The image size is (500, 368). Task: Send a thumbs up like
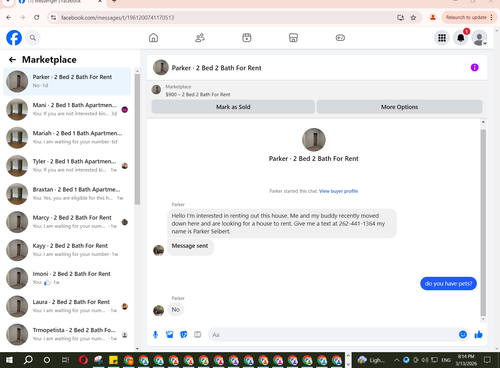pyautogui.click(x=478, y=334)
